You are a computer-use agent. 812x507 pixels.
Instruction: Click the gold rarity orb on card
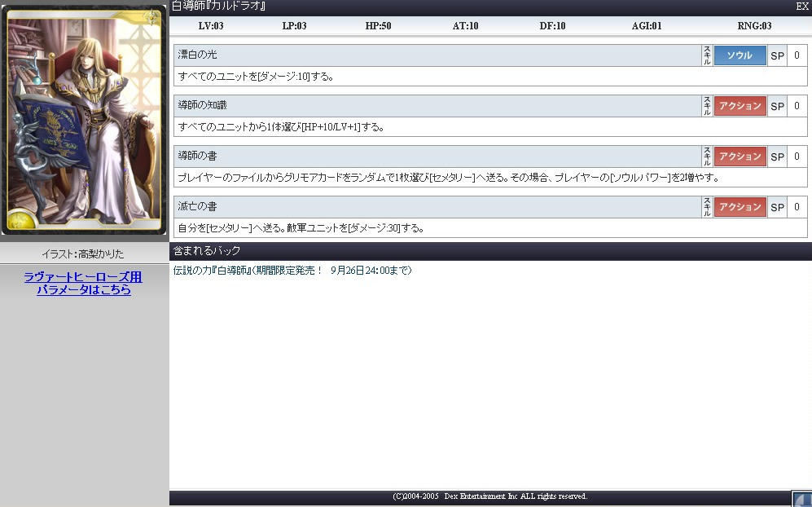click(20, 220)
